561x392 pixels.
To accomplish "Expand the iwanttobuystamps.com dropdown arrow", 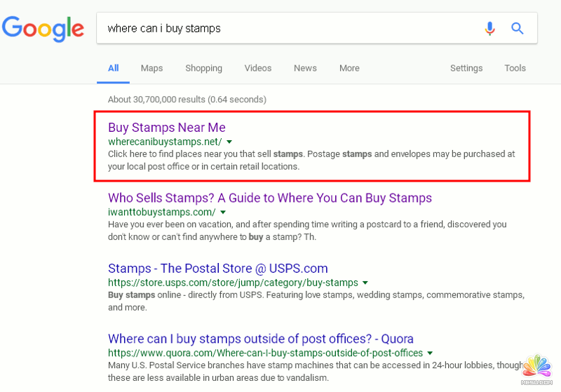I will tap(223, 212).
